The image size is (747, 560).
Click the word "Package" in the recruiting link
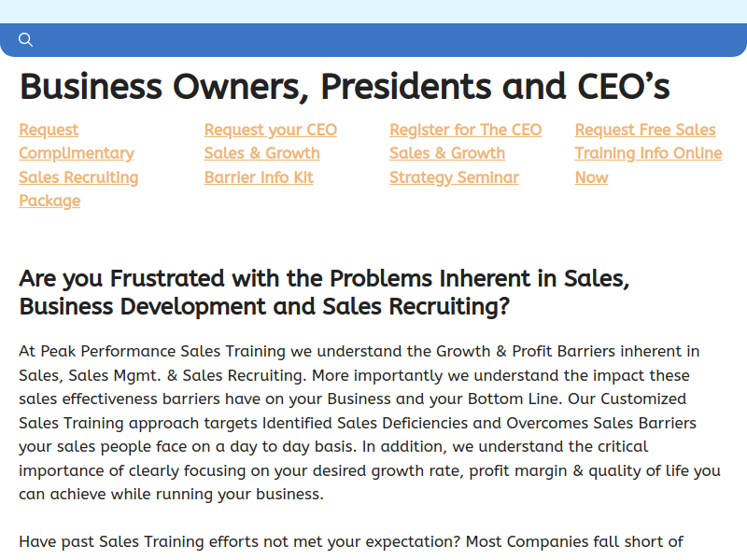coord(49,201)
